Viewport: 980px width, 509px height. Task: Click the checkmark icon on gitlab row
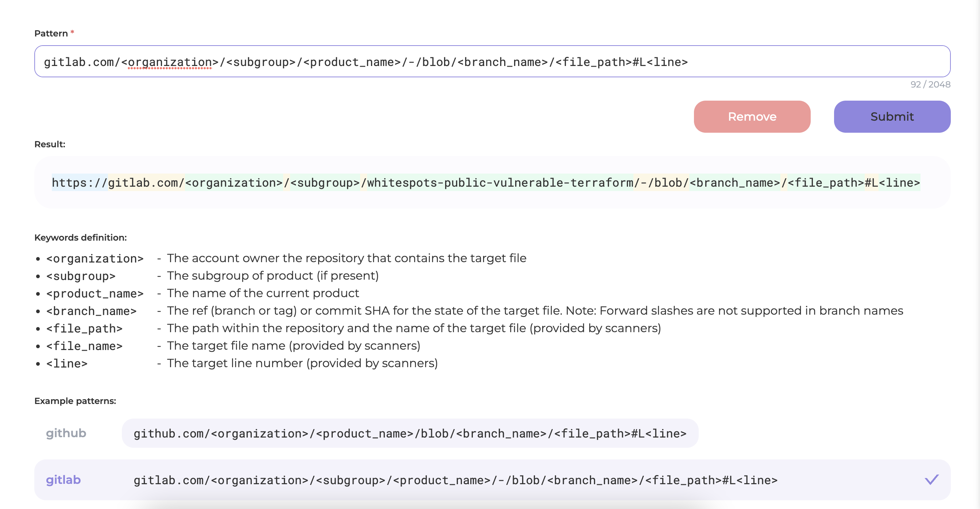tap(931, 480)
